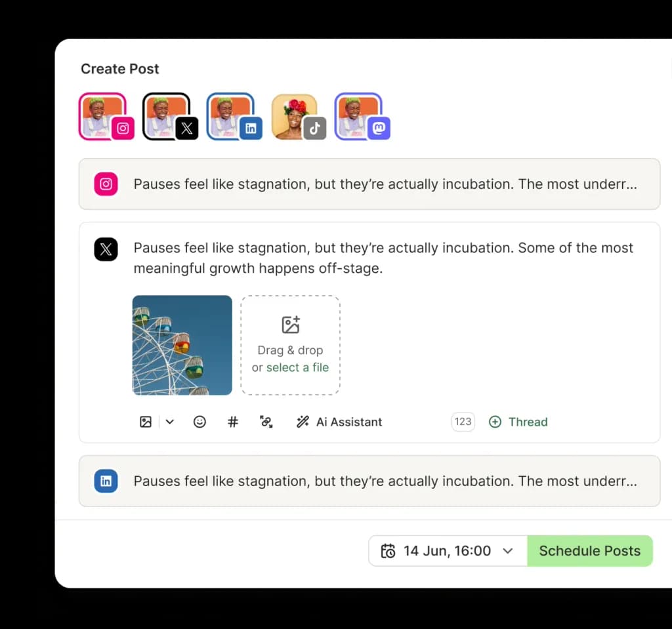Click the ferris wheel image thumbnail
672x629 pixels.
182,345
